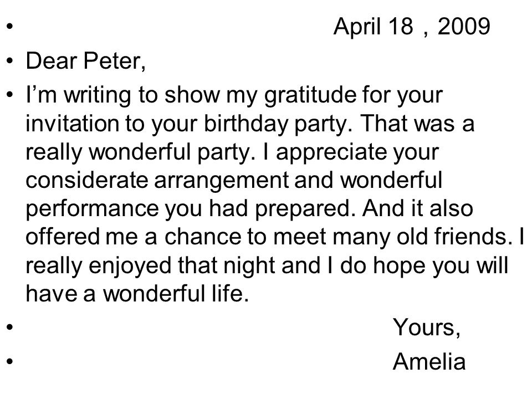Screen dimensions: 532x399
Task: Click the date April 18, 2009
Action: click(x=412, y=27)
